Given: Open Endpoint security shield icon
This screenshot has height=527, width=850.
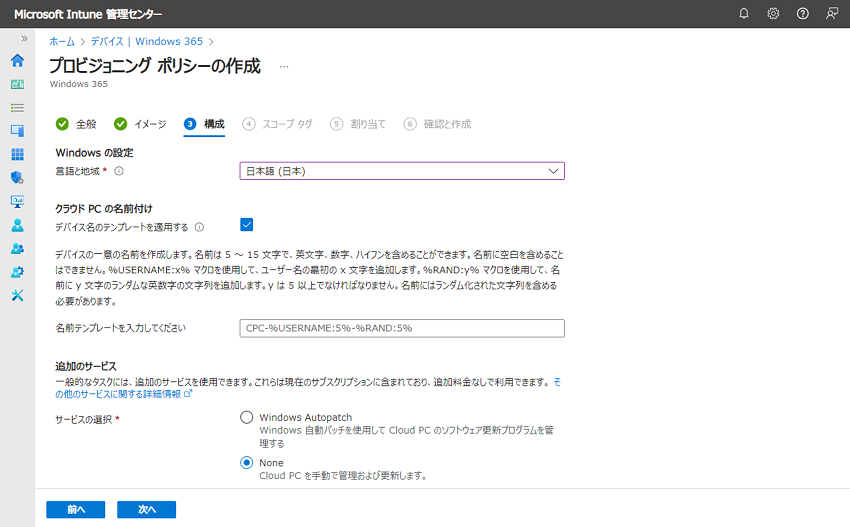Looking at the screenshot, I should point(17,177).
